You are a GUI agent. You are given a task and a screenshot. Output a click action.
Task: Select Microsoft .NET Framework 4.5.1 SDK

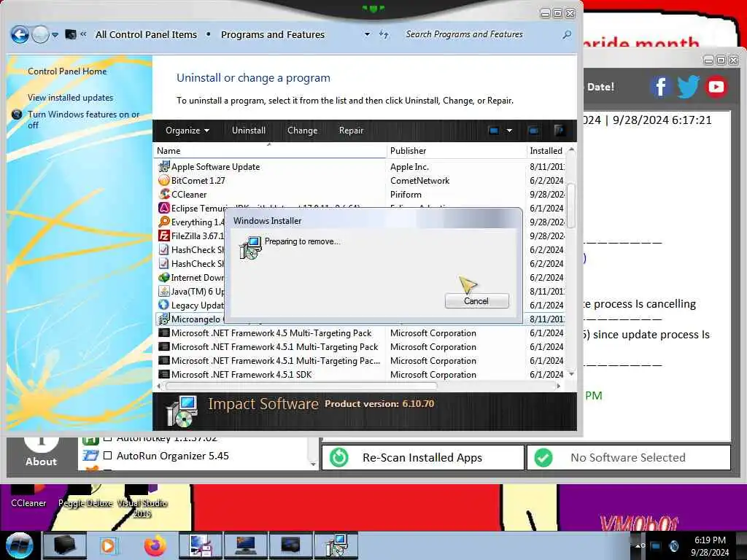click(x=360, y=374)
